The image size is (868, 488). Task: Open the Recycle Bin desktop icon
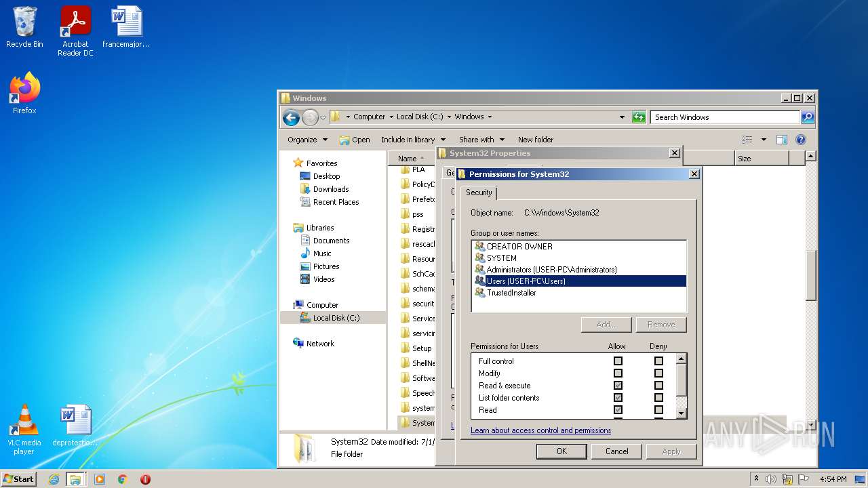tap(24, 27)
